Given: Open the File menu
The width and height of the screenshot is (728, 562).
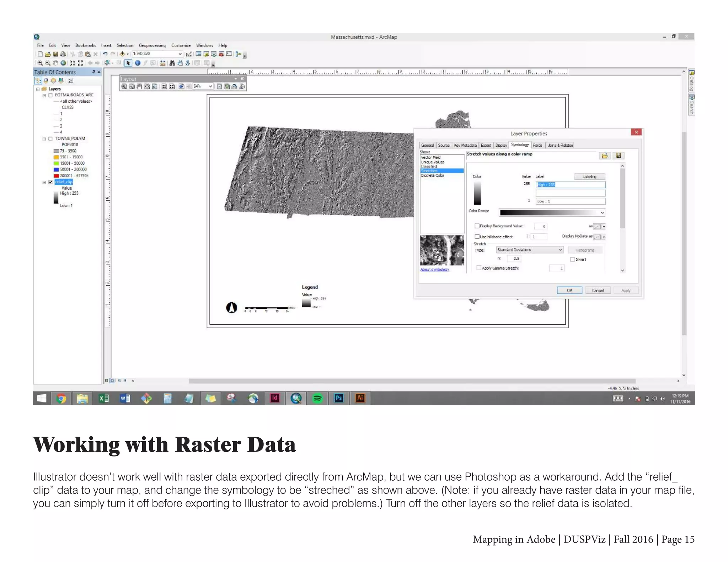Looking at the screenshot, I should 41,45.
